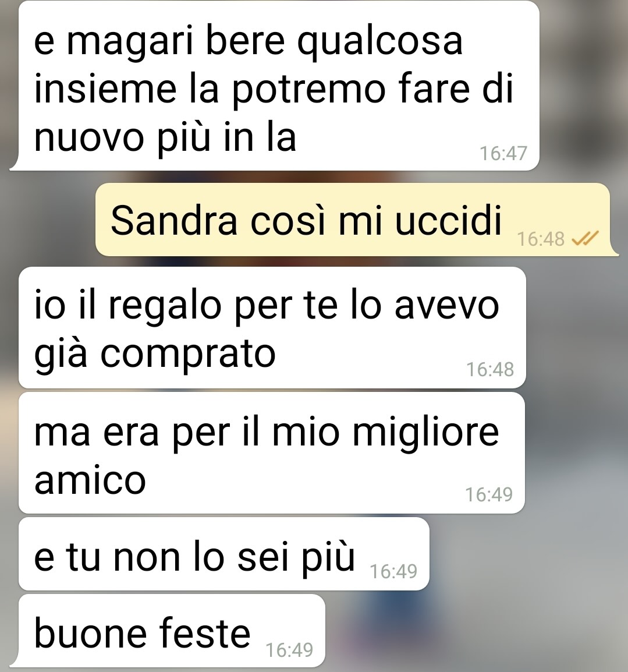This screenshot has height=672, width=628.
Task: Tap the 'buone feste' message bubble
Action: [172, 631]
